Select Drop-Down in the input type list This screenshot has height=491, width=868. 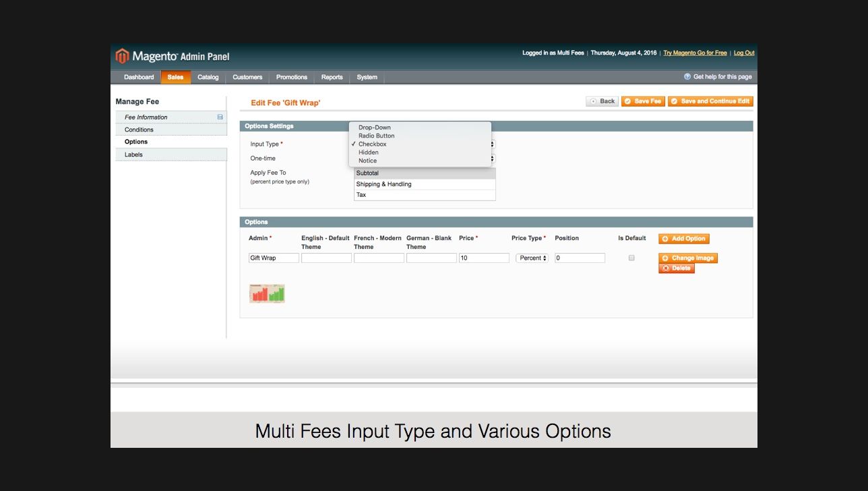tap(374, 127)
